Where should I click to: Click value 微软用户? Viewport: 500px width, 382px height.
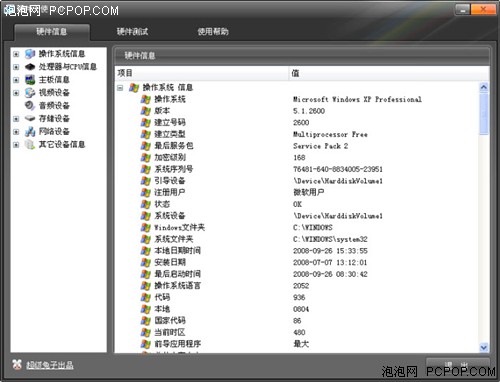pyautogui.click(x=309, y=192)
